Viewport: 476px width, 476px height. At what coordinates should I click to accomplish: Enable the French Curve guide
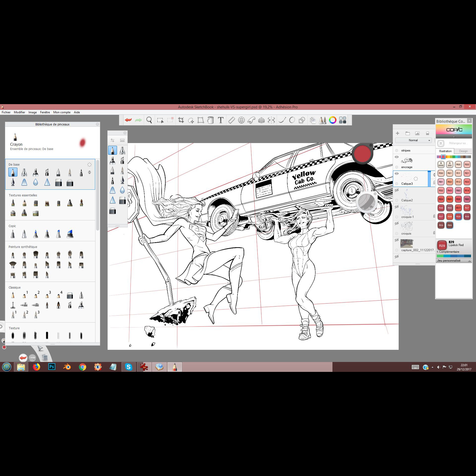pyautogui.click(x=251, y=120)
